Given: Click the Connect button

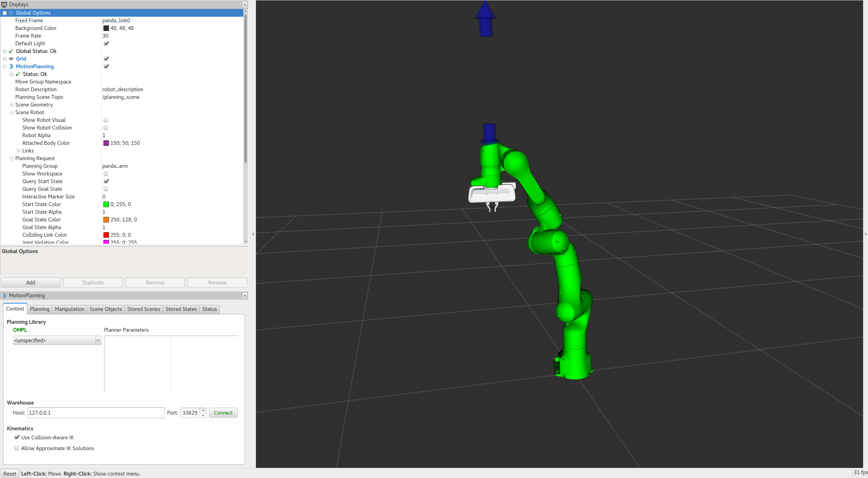Looking at the screenshot, I should pyautogui.click(x=223, y=413).
